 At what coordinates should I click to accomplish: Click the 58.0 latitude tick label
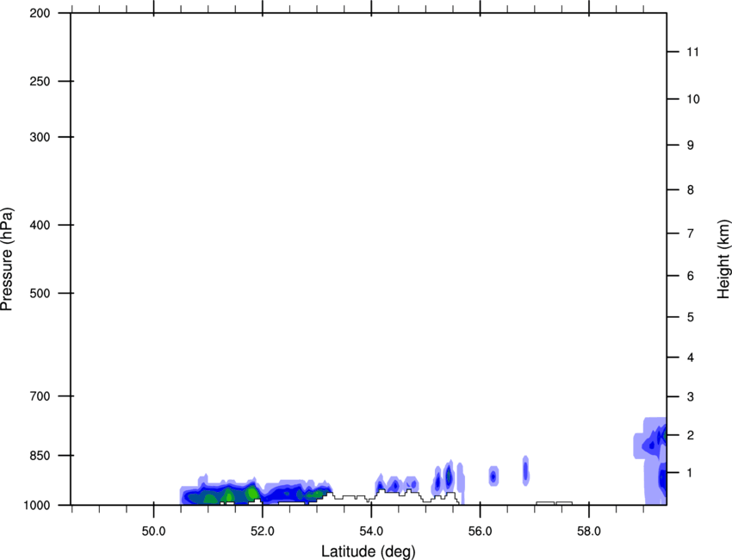(589, 532)
